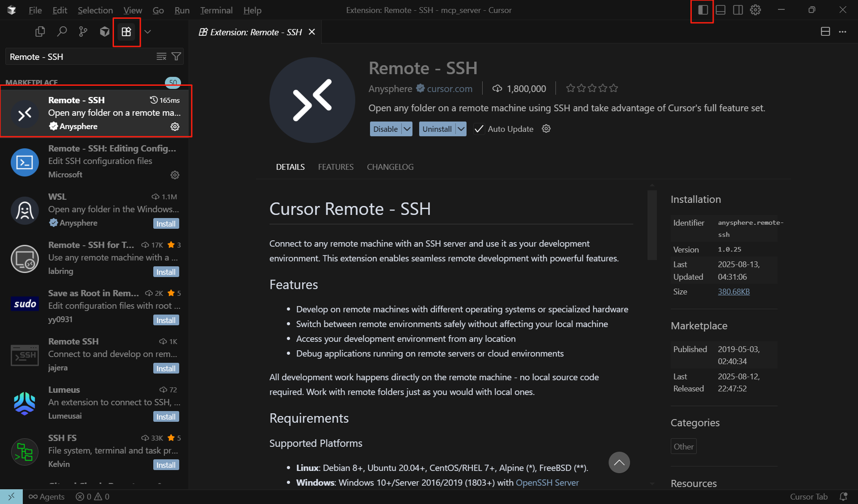Select the SSH FS extension icon

[x=25, y=452]
